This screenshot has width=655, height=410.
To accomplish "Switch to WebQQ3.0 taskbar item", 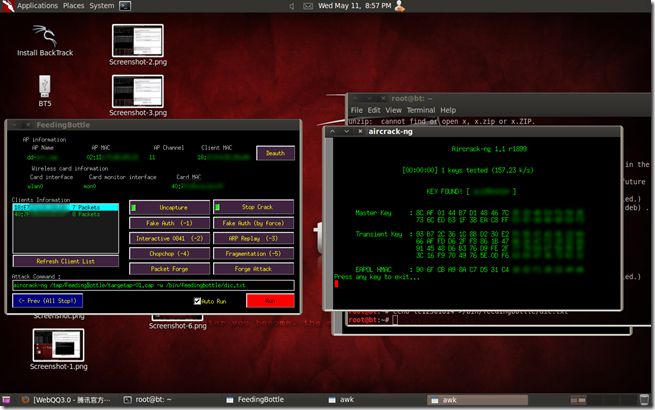I will coord(66,400).
